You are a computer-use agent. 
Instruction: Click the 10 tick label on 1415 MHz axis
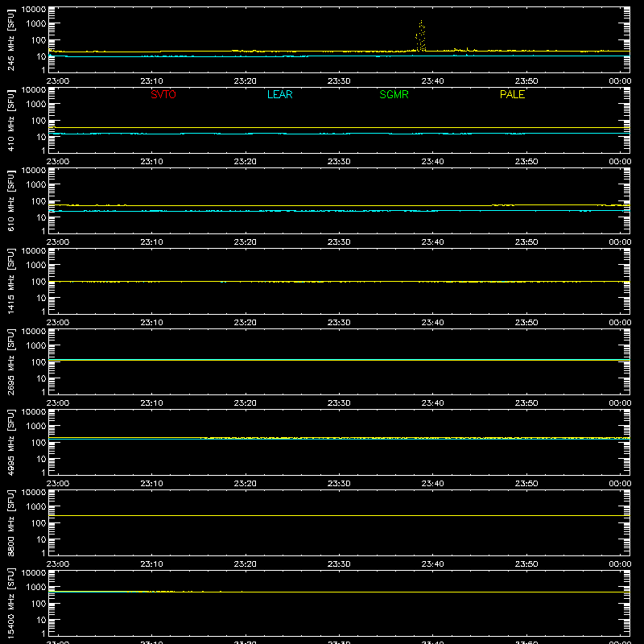tap(41, 298)
